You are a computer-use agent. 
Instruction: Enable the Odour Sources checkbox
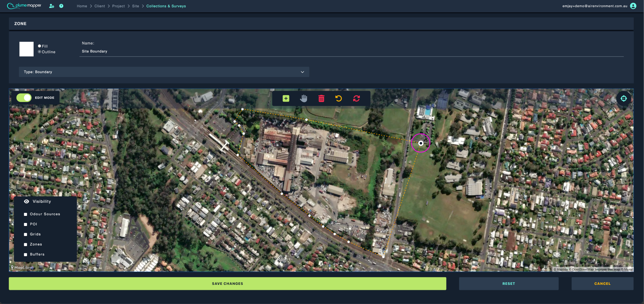coord(26,214)
